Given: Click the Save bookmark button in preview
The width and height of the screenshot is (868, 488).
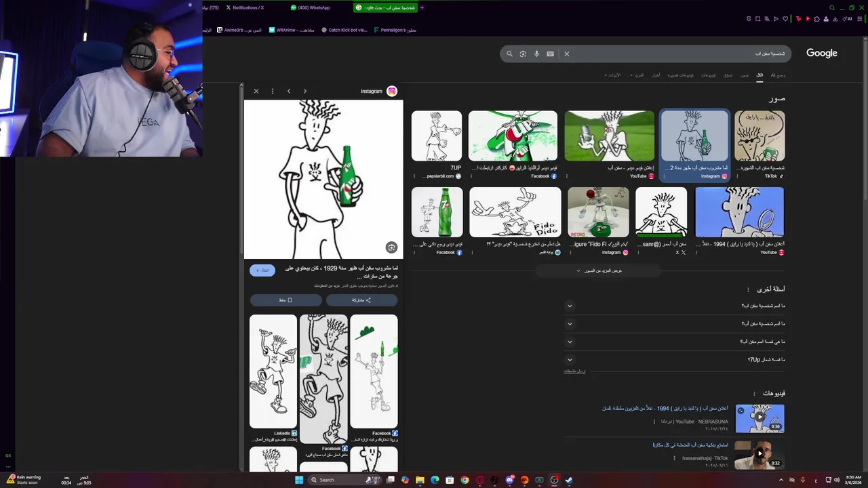Looking at the screenshot, I should coord(285,300).
